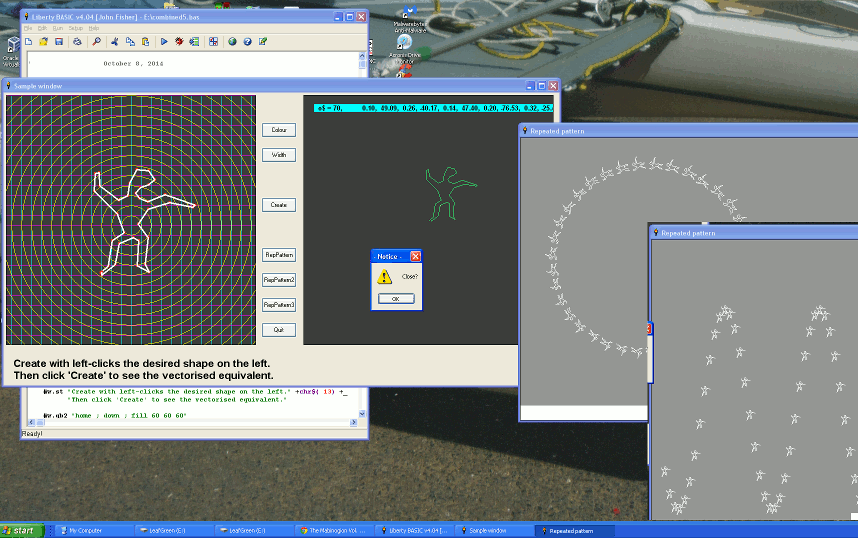Switch to My Computer in taskbar
The width and height of the screenshot is (858, 538).
(93, 530)
